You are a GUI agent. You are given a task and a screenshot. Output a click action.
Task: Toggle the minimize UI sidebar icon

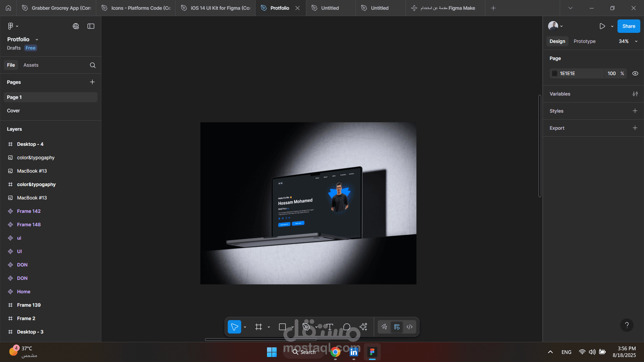click(x=91, y=26)
